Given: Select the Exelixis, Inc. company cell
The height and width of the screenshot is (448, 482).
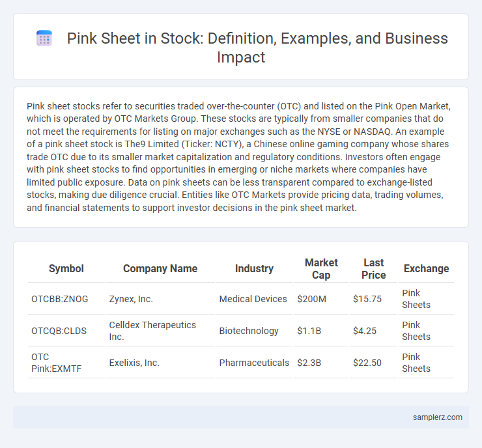Looking at the screenshot, I should click(160, 363).
